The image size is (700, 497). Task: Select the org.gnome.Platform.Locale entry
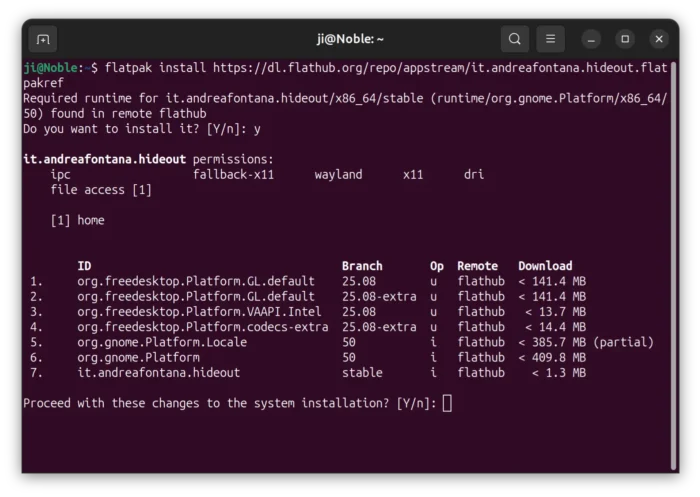pos(175,342)
